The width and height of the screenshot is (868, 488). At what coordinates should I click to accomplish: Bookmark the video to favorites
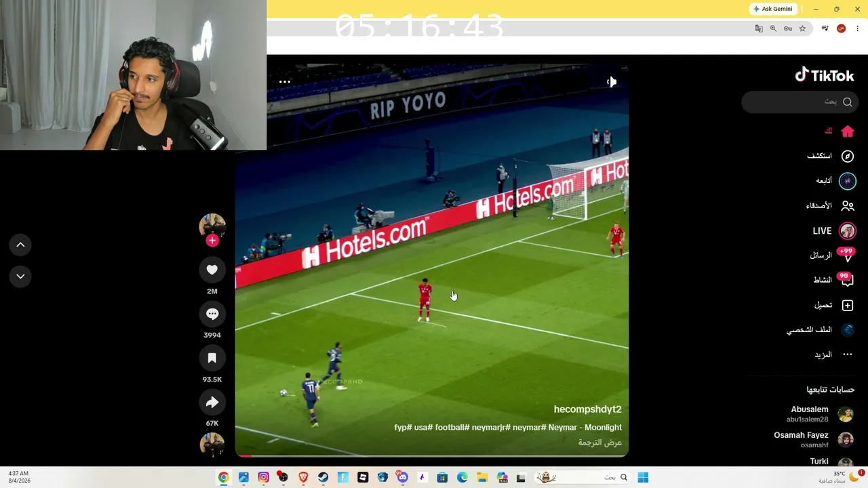[x=212, y=358]
